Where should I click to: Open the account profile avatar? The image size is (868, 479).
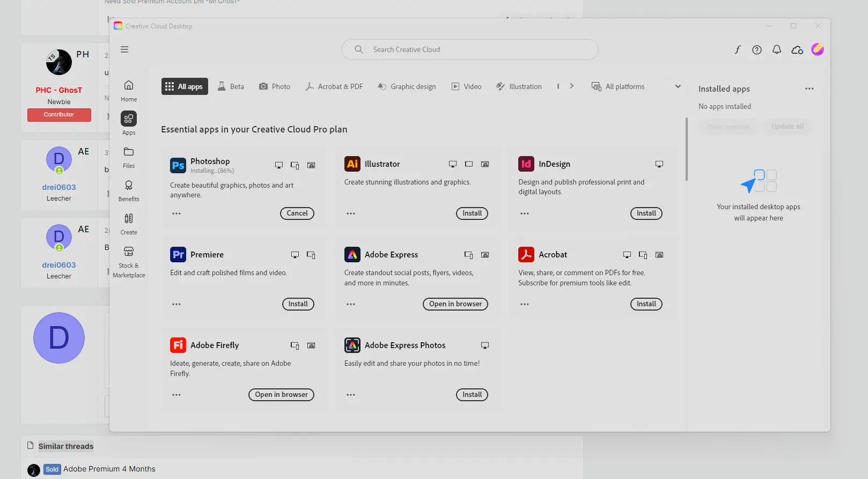818,49
